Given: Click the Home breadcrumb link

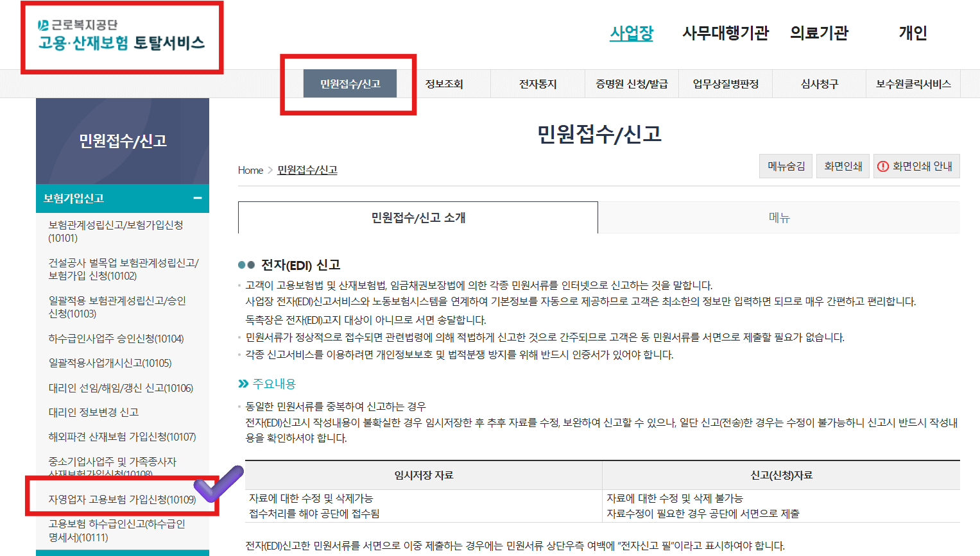Looking at the screenshot, I should click(x=250, y=170).
